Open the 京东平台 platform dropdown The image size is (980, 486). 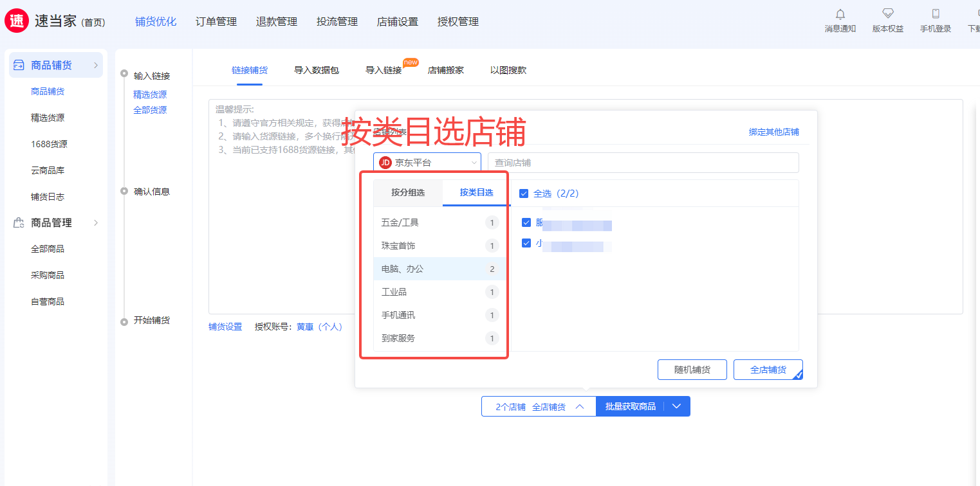click(427, 163)
